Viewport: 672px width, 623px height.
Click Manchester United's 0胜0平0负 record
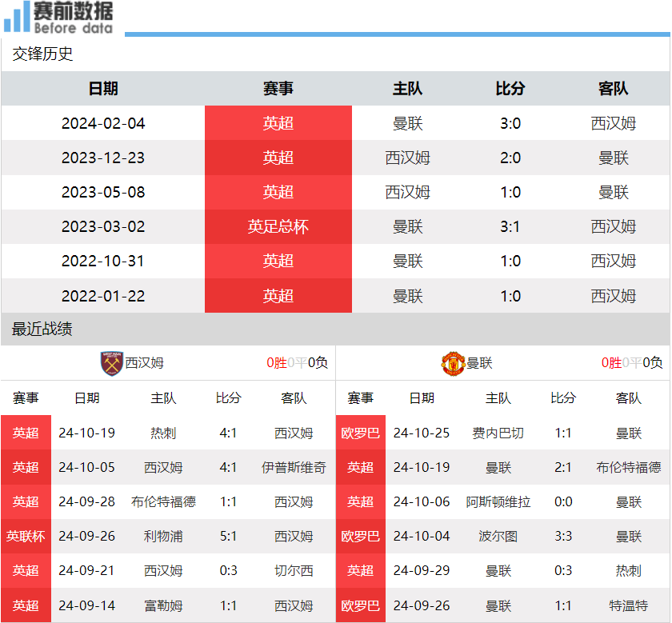(632, 363)
